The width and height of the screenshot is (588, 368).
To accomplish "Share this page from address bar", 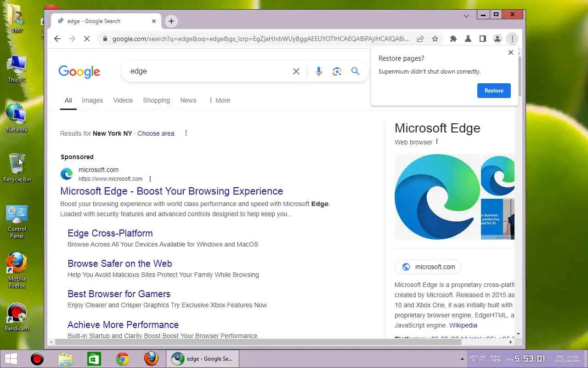I will click(x=420, y=39).
